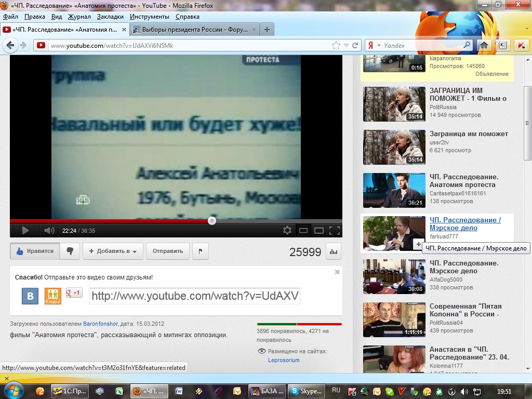Toggle large player size
The width and height of the screenshot is (532, 399).
pyautogui.click(x=319, y=230)
